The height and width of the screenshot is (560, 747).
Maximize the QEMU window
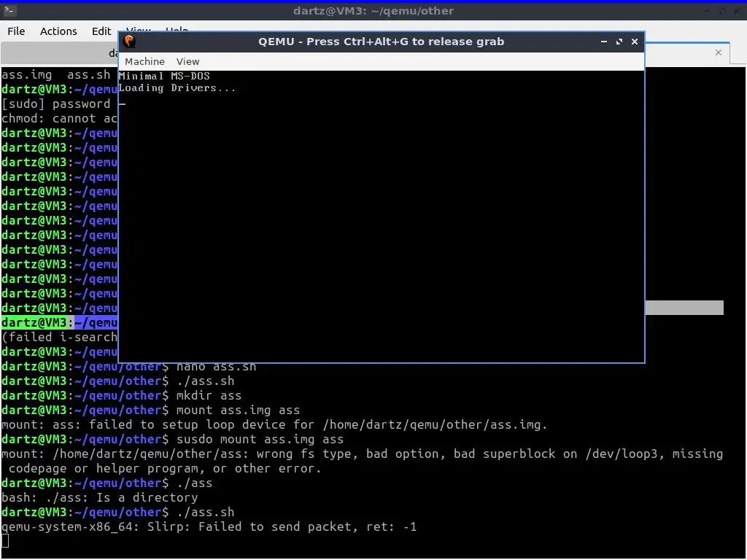tap(619, 42)
